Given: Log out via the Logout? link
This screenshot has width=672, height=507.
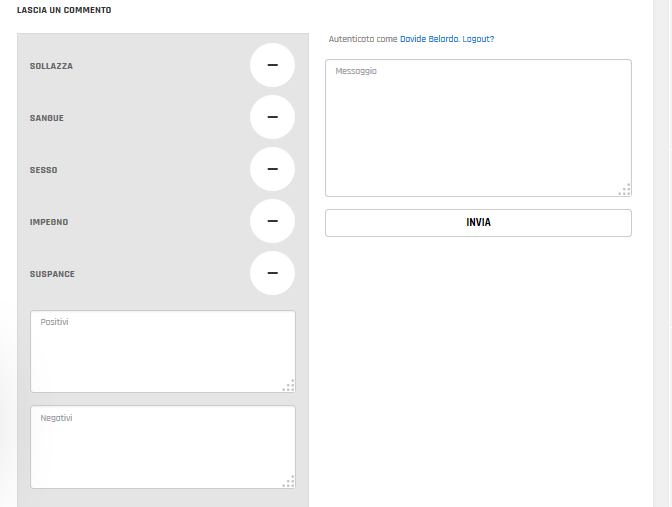Looking at the screenshot, I should point(478,39).
